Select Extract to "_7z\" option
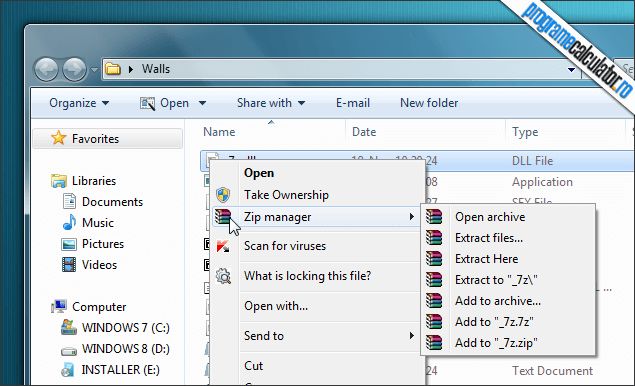Viewport: 635px width, 386px height. click(496, 280)
